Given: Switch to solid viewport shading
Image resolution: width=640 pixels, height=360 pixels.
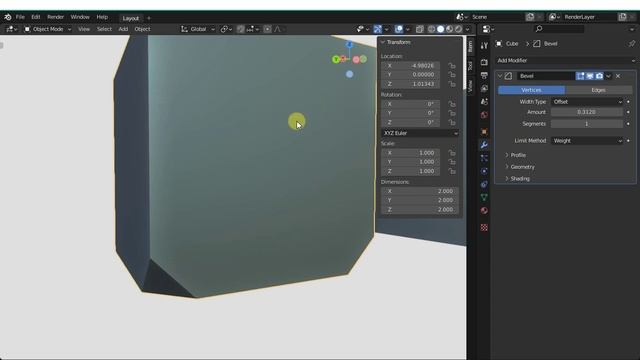Looking at the screenshot, I should pyautogui.click(x=440, y=29).
